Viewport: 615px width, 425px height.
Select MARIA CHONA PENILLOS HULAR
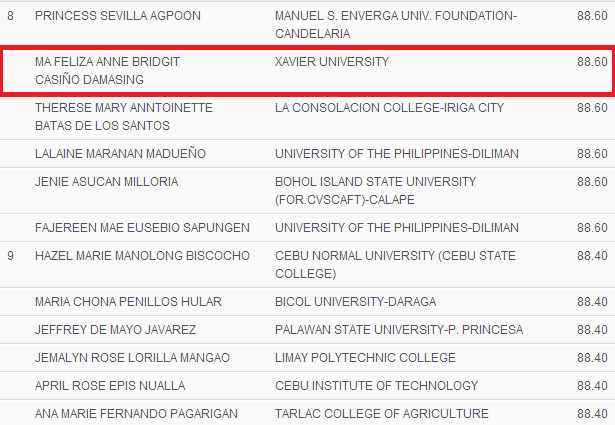(x=128, y=301)
